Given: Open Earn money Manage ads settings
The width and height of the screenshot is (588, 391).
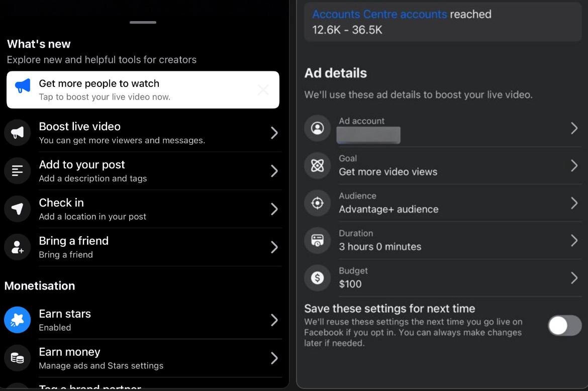Looking at the screenshot, I should click(143, 358).
